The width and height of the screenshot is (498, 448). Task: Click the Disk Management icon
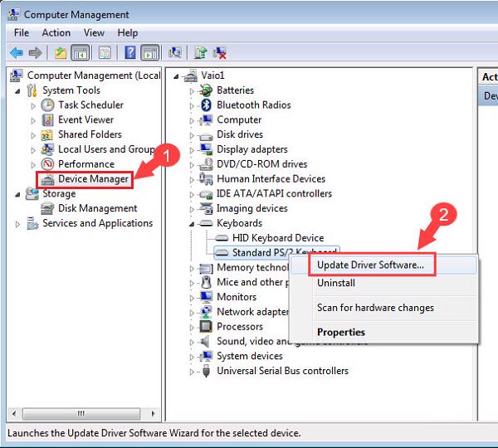coord(47,208)
